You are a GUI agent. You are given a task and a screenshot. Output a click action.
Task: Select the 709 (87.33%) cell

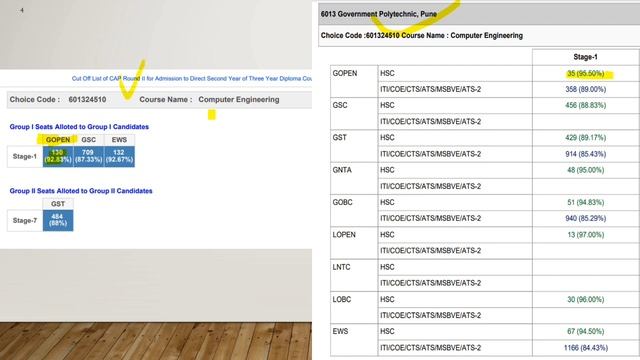point(89,156)
